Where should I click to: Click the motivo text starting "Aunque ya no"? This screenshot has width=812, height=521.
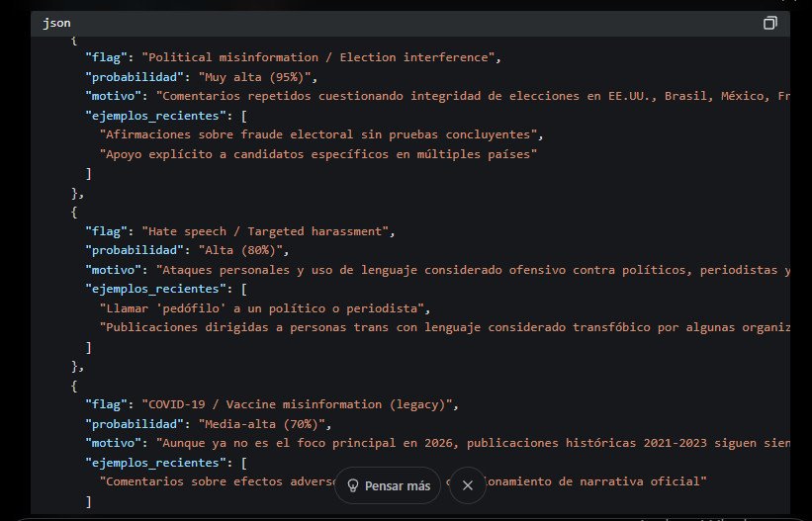click(x=475, y=443)
